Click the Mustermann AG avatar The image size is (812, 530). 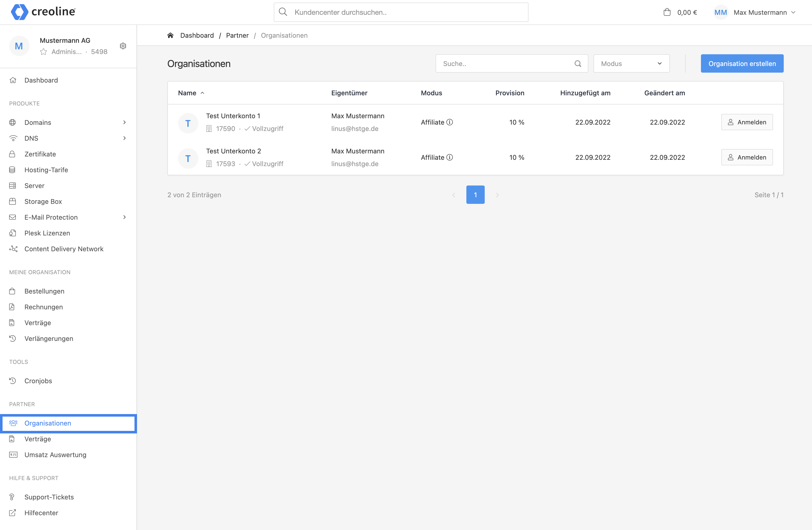coord(19,46)
